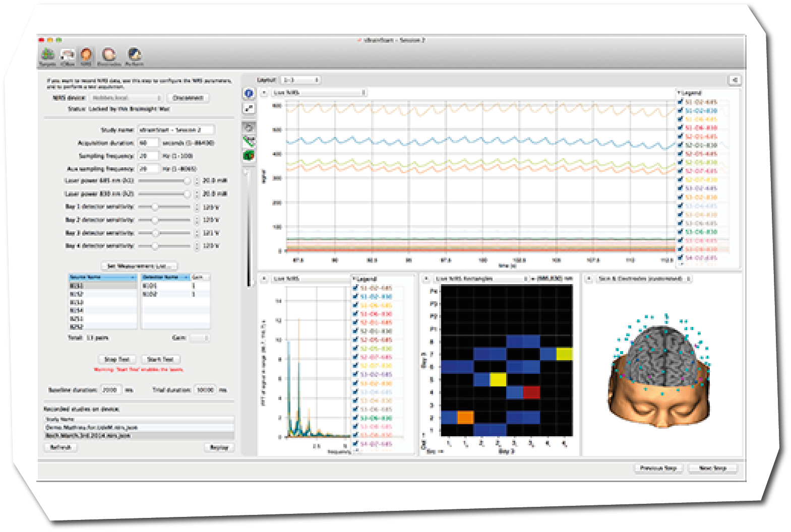Select the highlighted first row in the source list

pos(102,286)
